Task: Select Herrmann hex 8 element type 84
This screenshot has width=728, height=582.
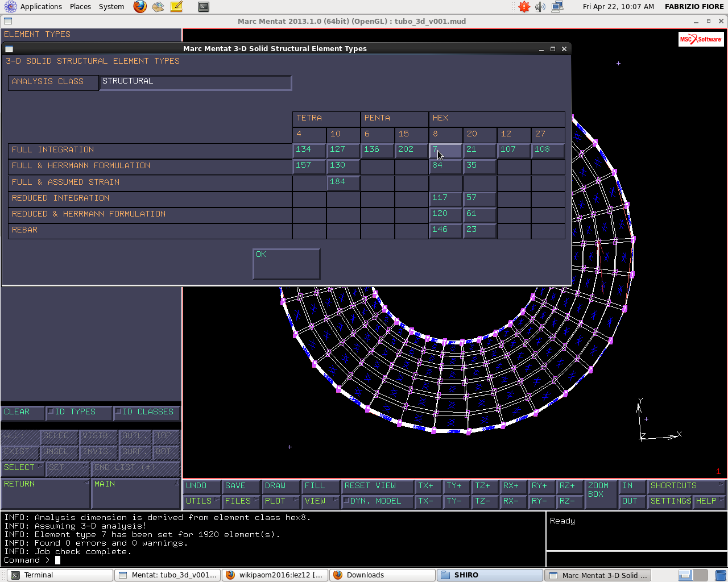Action: (x=445, y=166)
